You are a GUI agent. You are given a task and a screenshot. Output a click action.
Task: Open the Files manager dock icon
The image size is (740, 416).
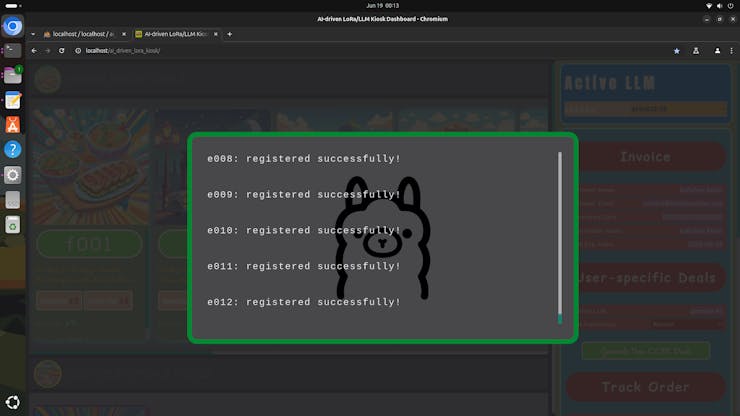pyautogui.click(x=13, y=75)
